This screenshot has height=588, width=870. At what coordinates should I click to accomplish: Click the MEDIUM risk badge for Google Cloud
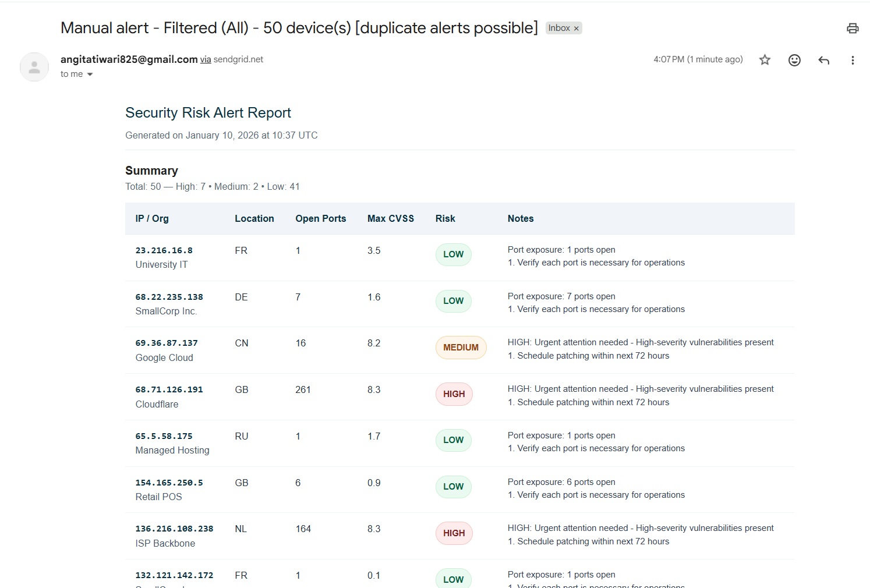(461, 348)
